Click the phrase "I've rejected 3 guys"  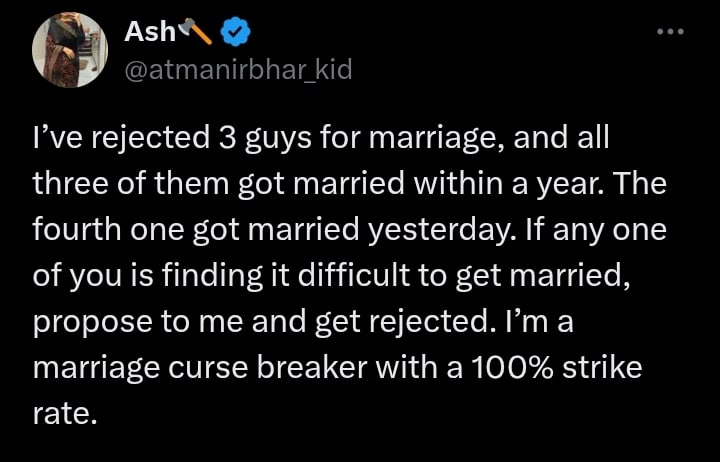[x=138, y=140]
